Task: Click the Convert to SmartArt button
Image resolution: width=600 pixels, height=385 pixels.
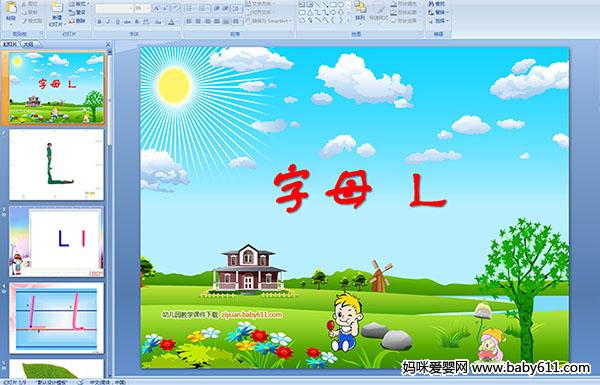Action: (x=267, y=21)
